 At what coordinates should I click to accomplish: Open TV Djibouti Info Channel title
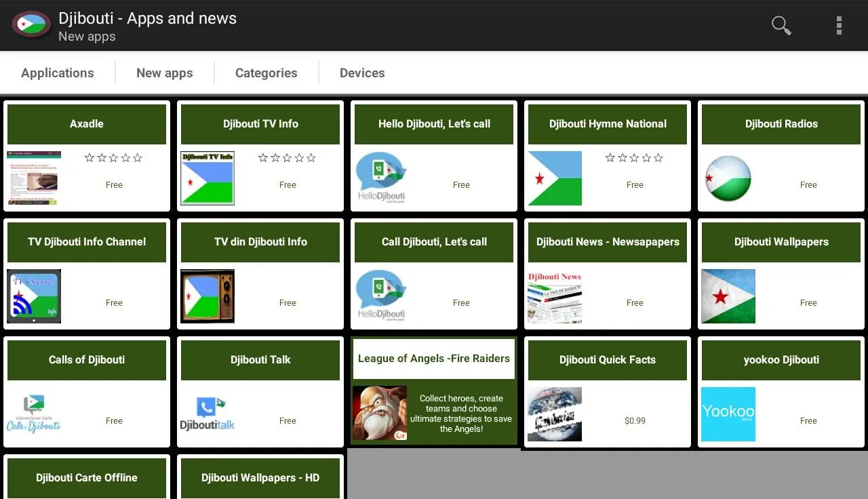click(x=87, y=242)
